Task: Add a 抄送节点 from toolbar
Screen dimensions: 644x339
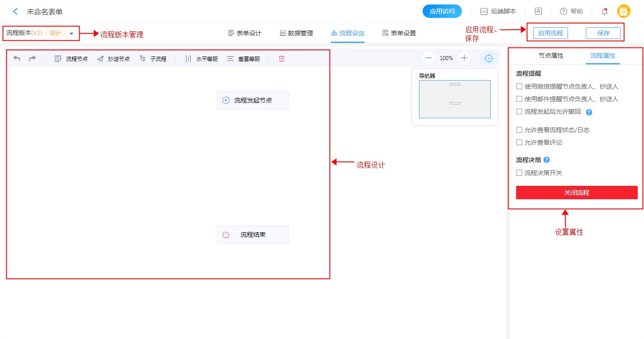Action: click(114, 59)
